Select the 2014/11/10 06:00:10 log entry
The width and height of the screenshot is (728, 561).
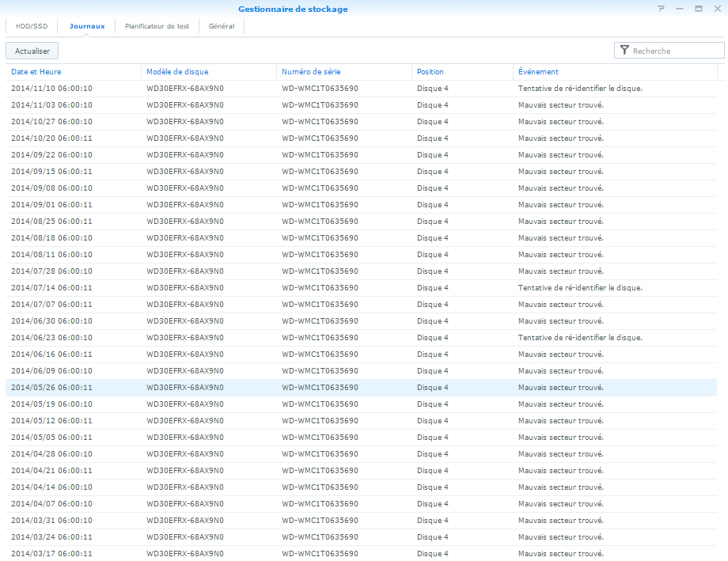point(51,89)
